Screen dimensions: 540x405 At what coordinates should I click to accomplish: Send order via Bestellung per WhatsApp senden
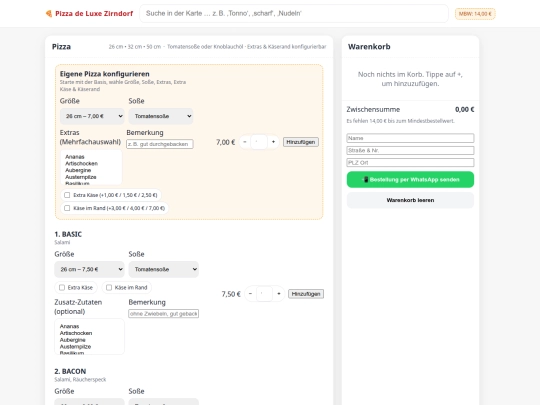410,179
